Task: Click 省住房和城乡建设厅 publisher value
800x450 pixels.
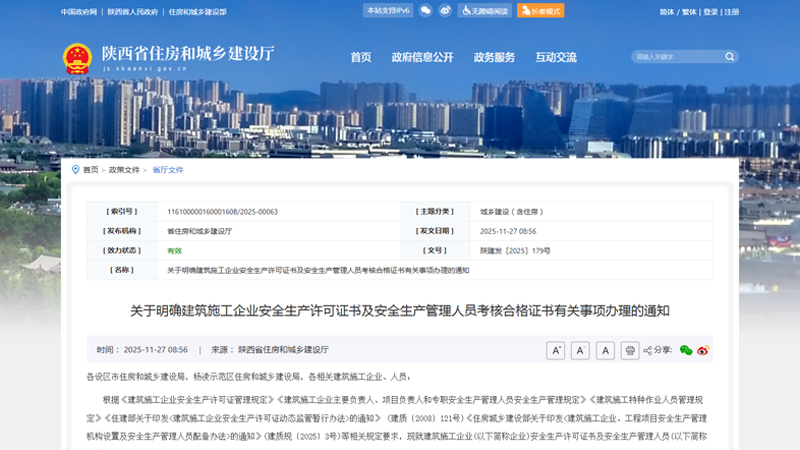Action: tap(199, 231)
